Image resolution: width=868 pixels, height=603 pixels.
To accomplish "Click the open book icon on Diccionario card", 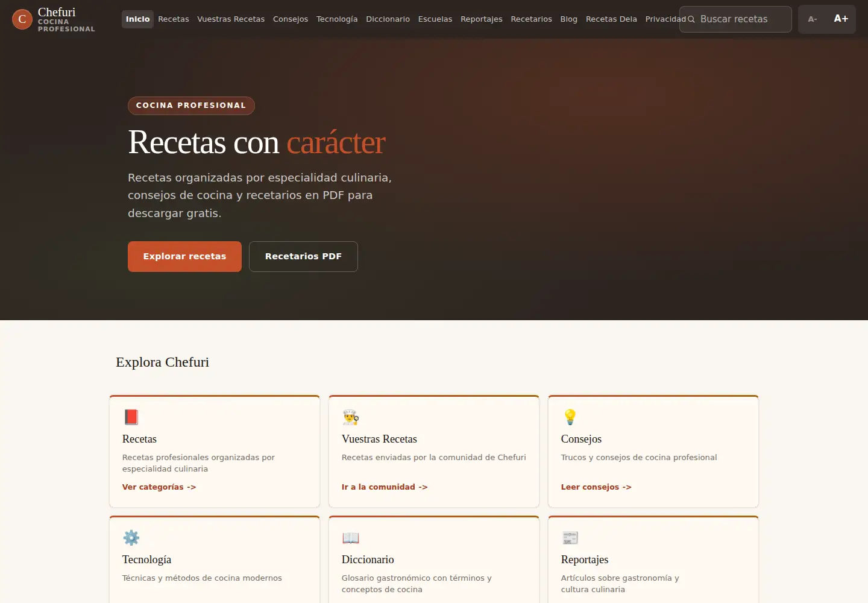I will click(x=350, y=537).
